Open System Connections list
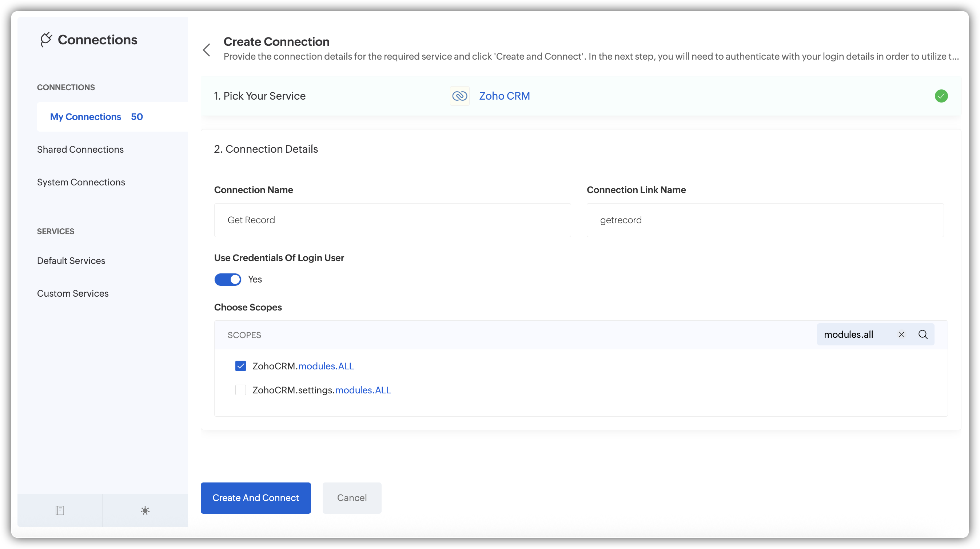The height and width of the screenshot is (549, 980). coord(81,182)
